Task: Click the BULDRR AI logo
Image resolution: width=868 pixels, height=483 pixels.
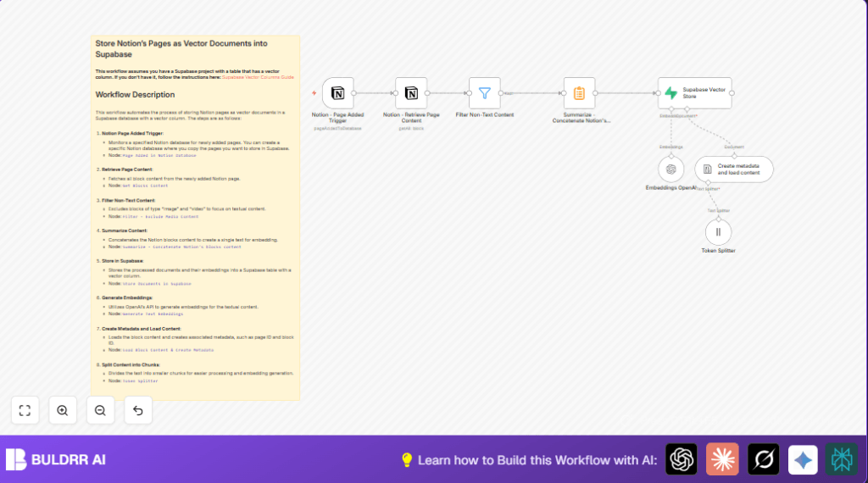Action: point(55,459)
